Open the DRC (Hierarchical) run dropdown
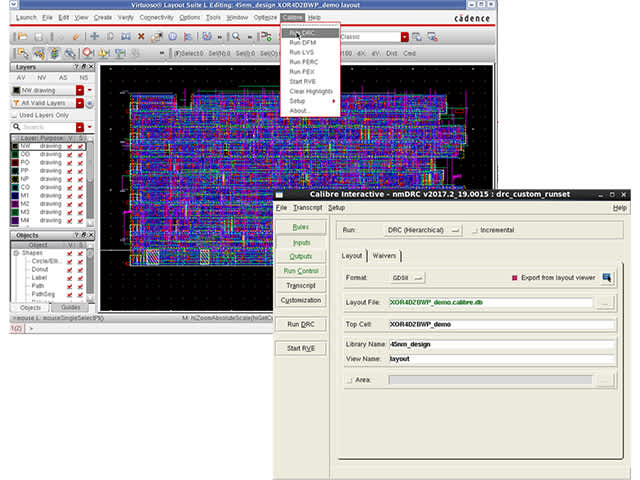640x480 pixels. pos(422,230)
